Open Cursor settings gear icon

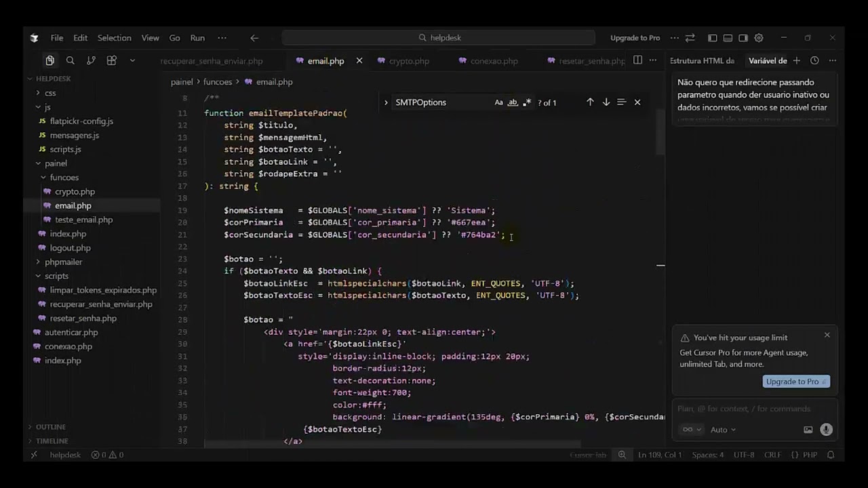pos(759,38)
